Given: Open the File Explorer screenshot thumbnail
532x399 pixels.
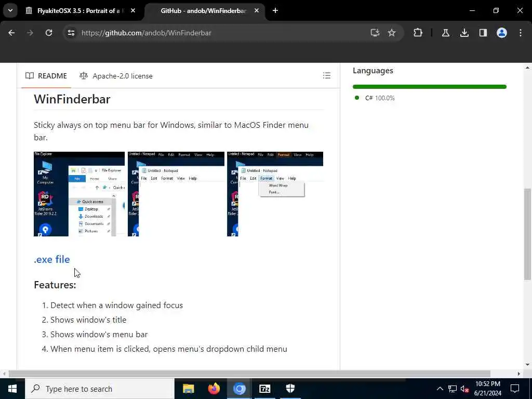Looking at the screenshot, I should (79, 194).
